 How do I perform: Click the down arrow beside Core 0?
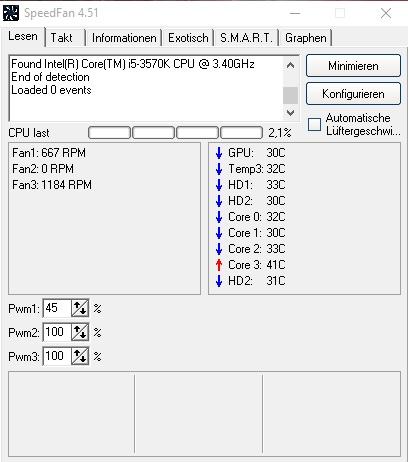(219, 217)
